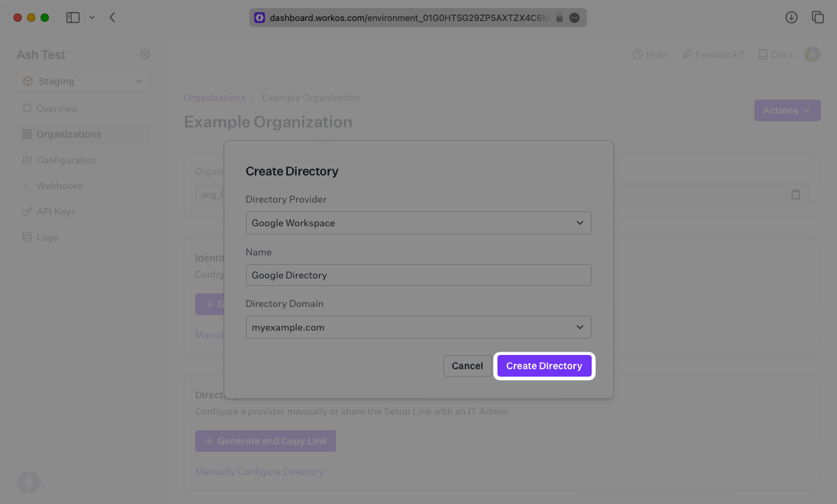Click the WorkOS logo at bottom left
The height and width of the screenshot is (504, 837).
click(x=28, y=482)
